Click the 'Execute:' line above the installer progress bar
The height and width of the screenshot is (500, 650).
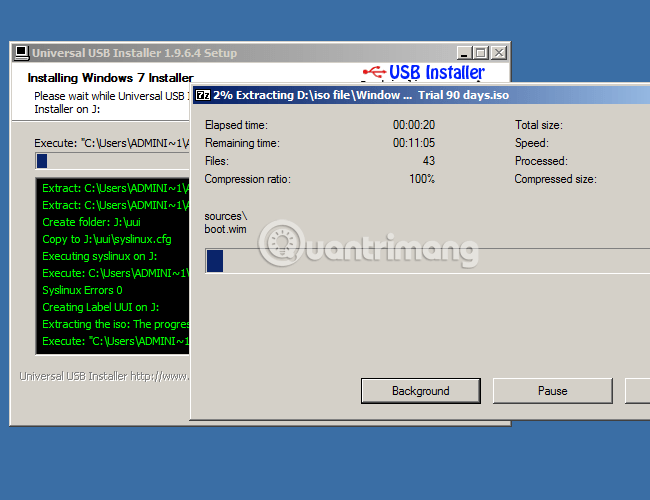[112, 143]
